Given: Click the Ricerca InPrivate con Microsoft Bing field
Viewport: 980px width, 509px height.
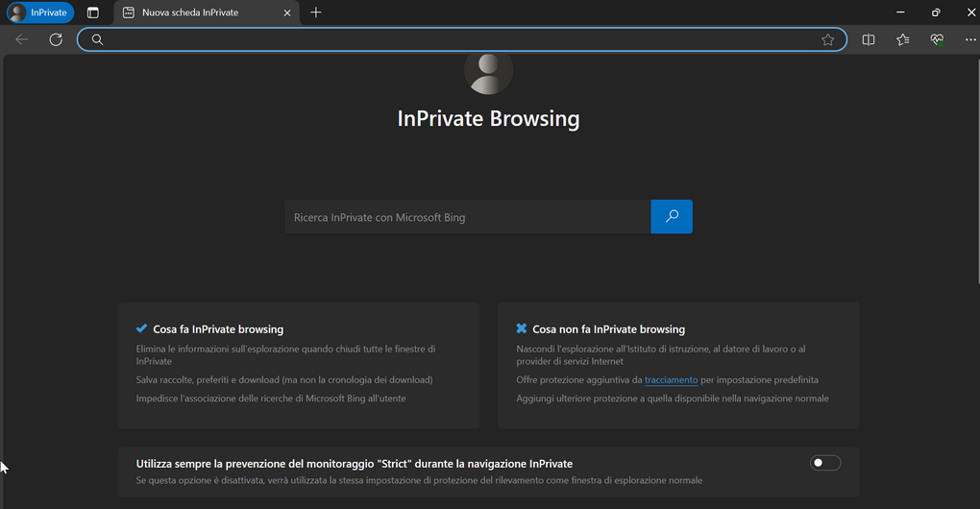Looking at the screenshot, I should click(468, 217).
